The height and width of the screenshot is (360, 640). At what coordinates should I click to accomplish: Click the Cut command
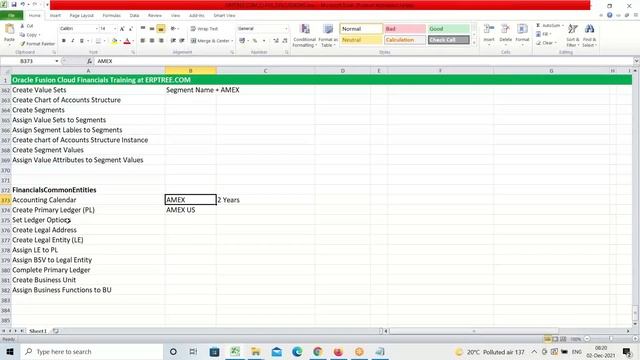pyautogui.click(x=27, y=26)
